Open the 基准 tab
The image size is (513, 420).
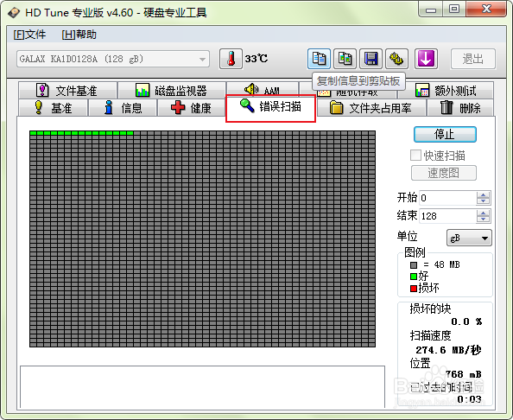point(53,108)
